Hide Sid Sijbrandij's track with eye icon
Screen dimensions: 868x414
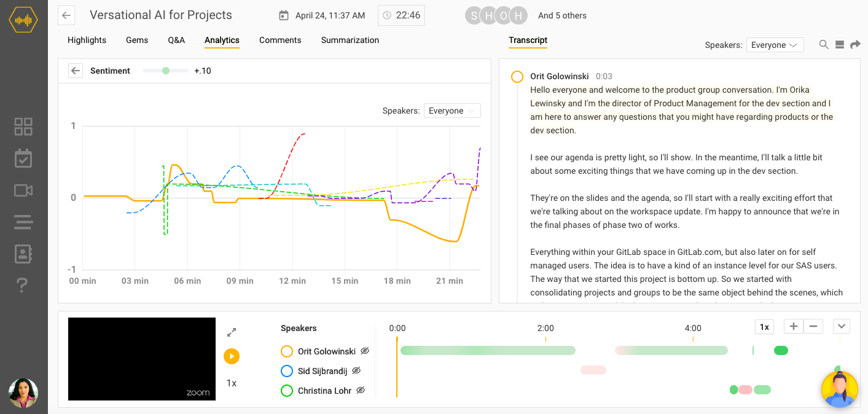(x=356, y=370)
